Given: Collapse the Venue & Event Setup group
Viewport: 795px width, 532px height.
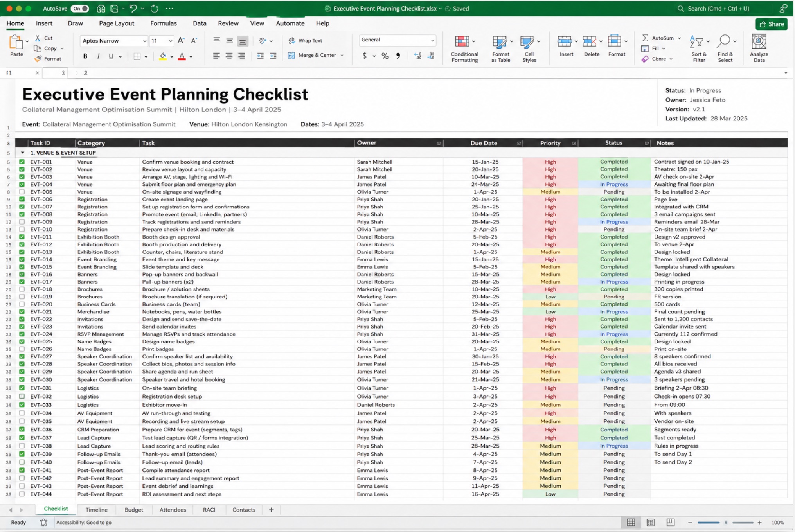Looking at the screenshot, I should pyautogui.click(x=22, y=153).
